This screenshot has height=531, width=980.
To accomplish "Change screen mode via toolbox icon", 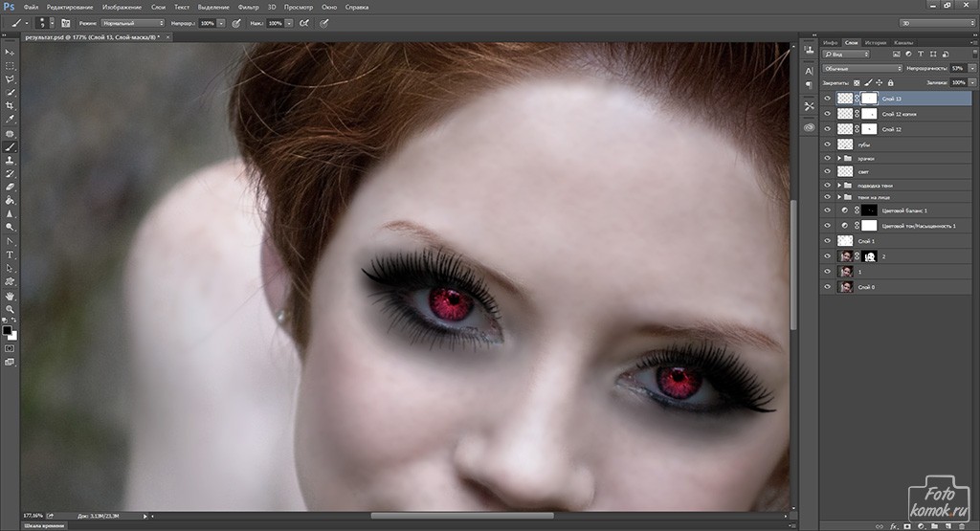I will pos(10,362).
